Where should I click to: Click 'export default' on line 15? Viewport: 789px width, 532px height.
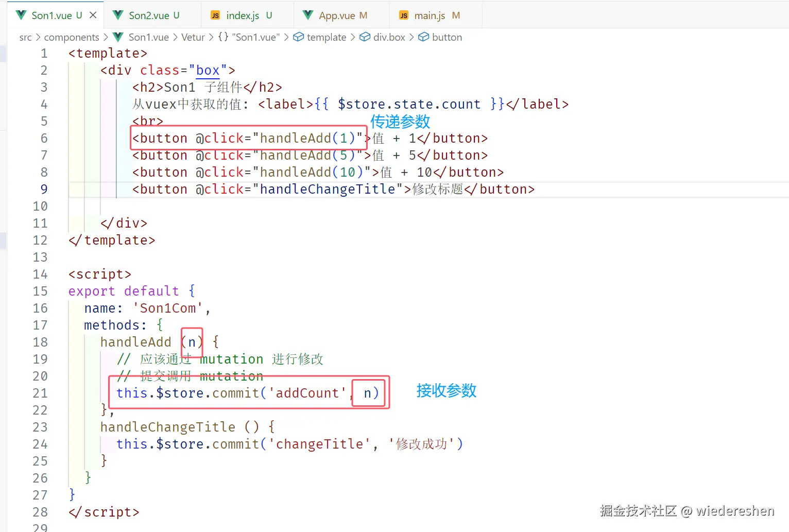coord(124,291)
